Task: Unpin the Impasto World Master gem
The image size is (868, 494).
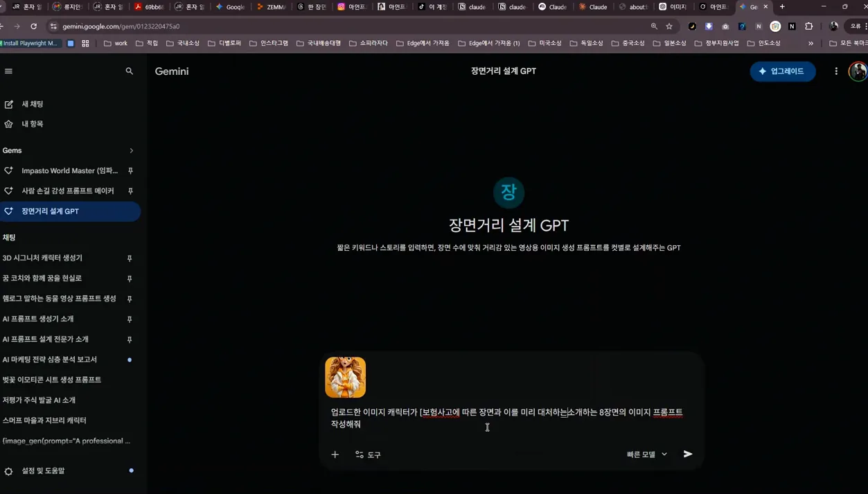Action: point(130,170)
